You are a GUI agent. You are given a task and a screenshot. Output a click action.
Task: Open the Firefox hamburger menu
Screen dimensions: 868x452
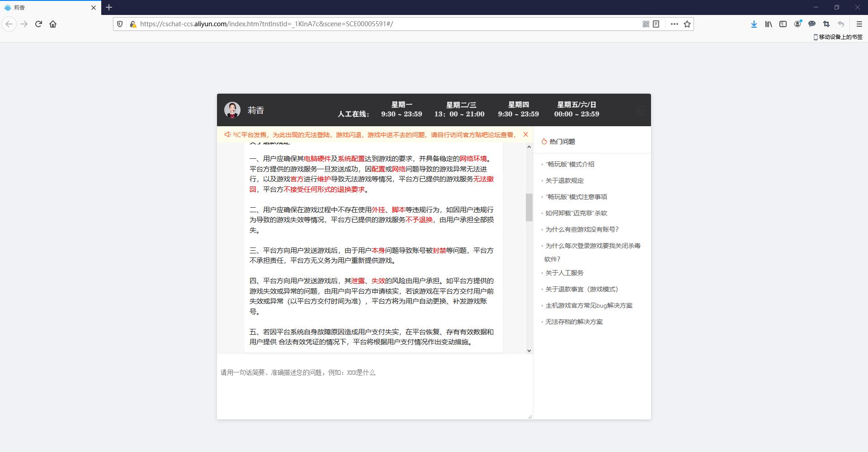click(859, 24)
